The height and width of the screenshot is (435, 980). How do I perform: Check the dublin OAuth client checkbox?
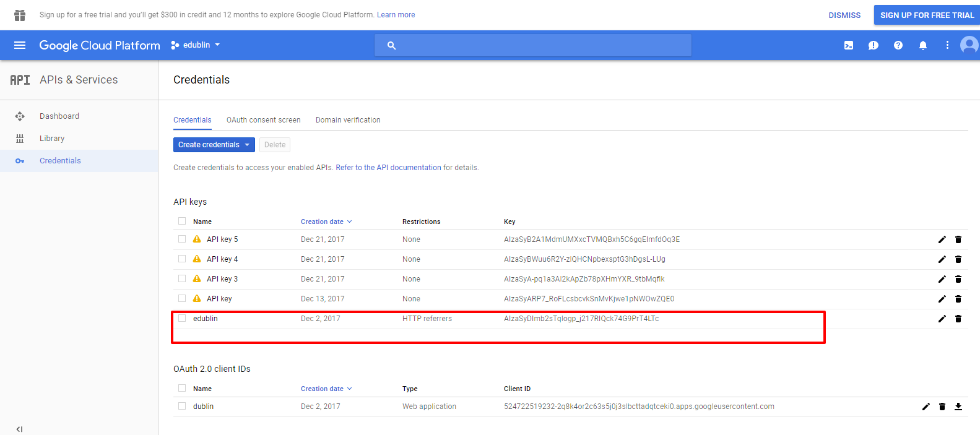[182, 406]
